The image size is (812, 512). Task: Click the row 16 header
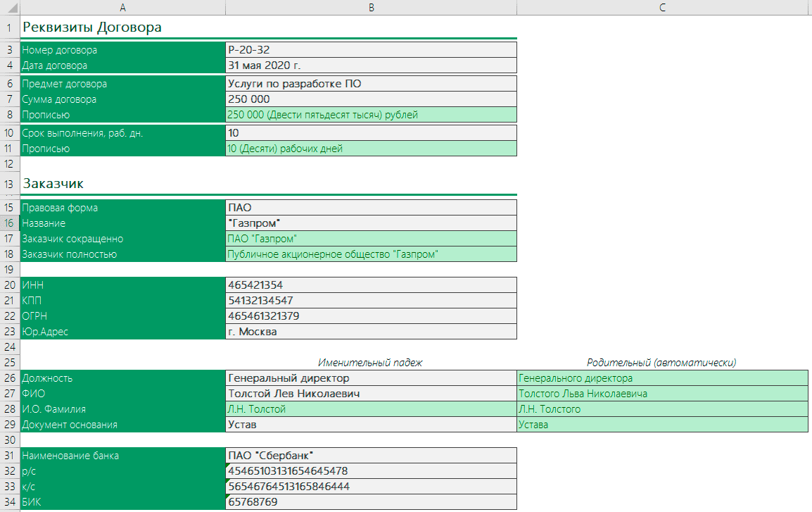tap(10, 223)
